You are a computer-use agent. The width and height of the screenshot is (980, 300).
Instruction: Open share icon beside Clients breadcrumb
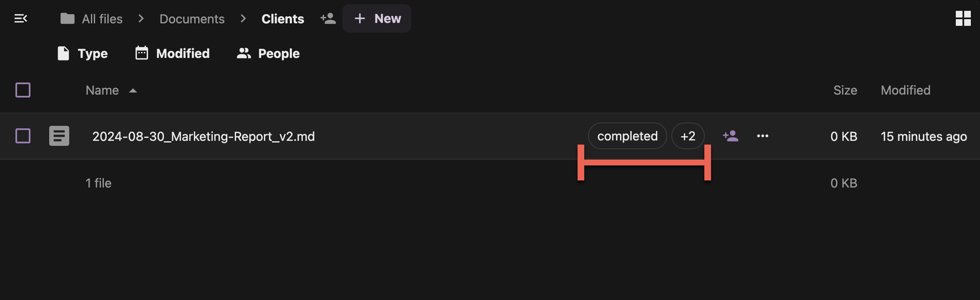tap(328, 18)
